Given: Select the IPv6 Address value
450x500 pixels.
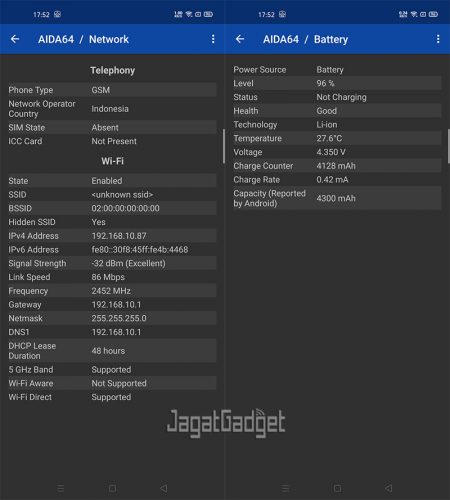Looking at the screenshot, I should pyautogui.click(x=140, y=250).
